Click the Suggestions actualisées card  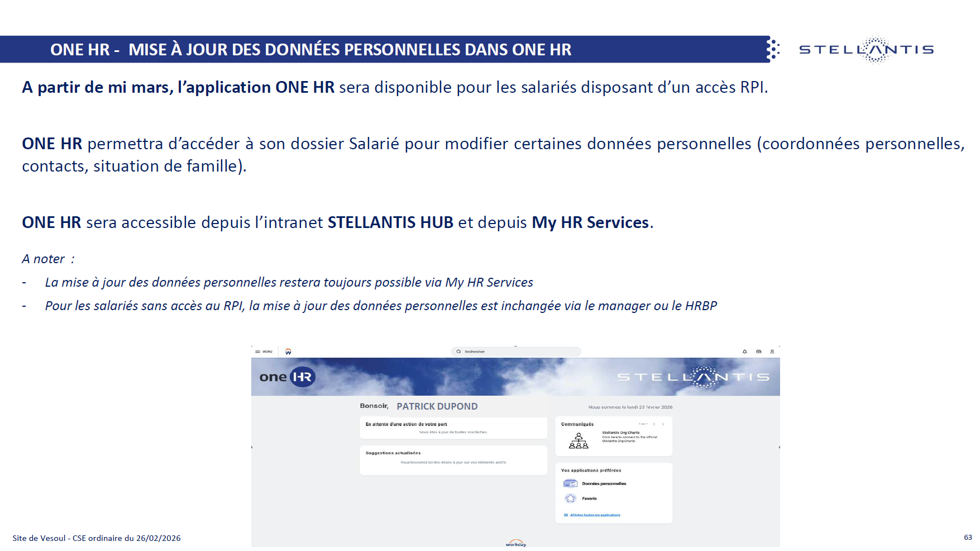click(x=453, y=460)
